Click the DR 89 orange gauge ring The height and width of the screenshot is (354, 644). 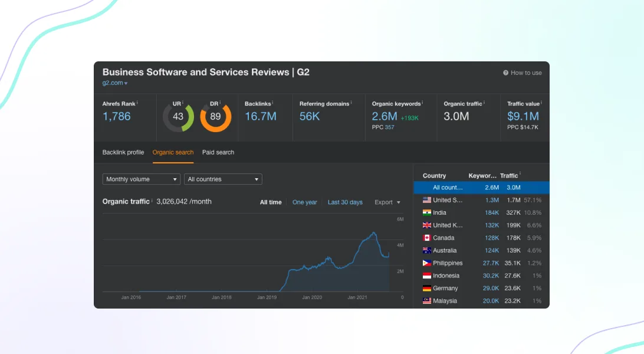(216, 117)
